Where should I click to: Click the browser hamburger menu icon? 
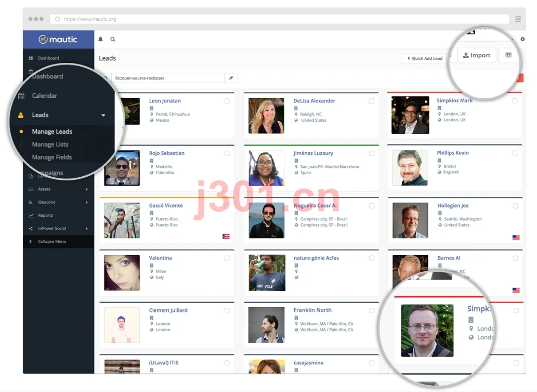point(518,19)
